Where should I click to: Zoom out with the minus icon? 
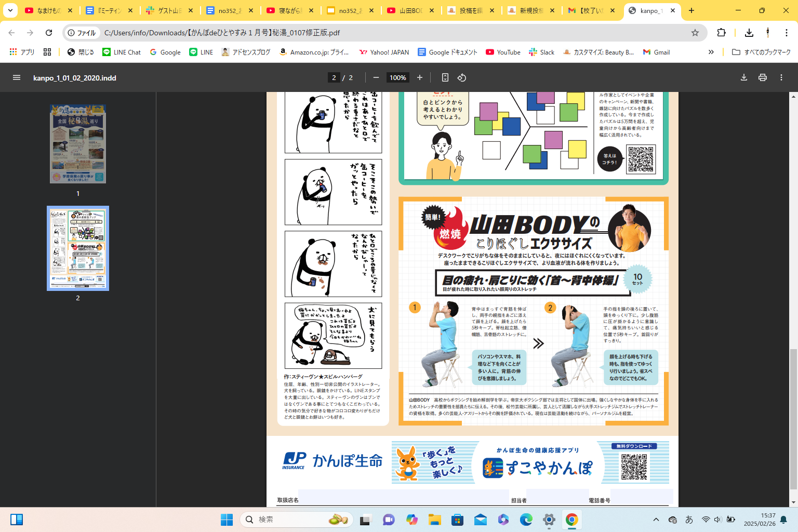376,77
